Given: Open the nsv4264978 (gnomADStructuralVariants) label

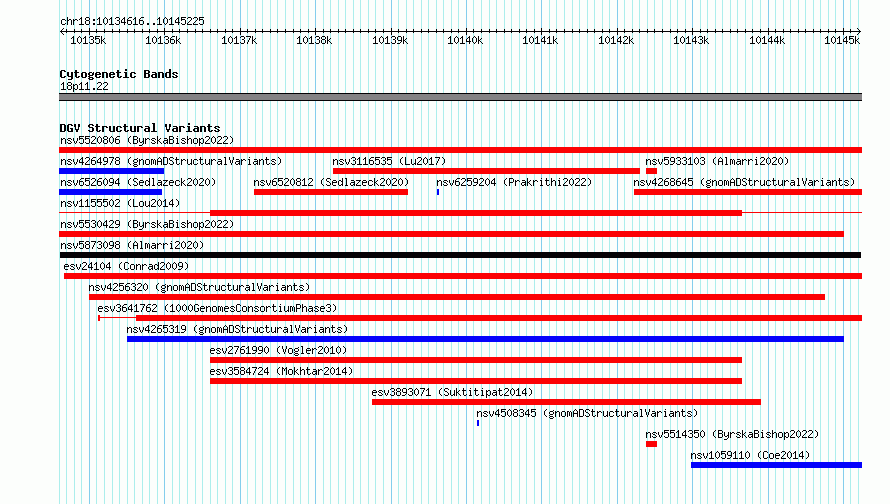Looking at the screenshot, I should 171,161.
